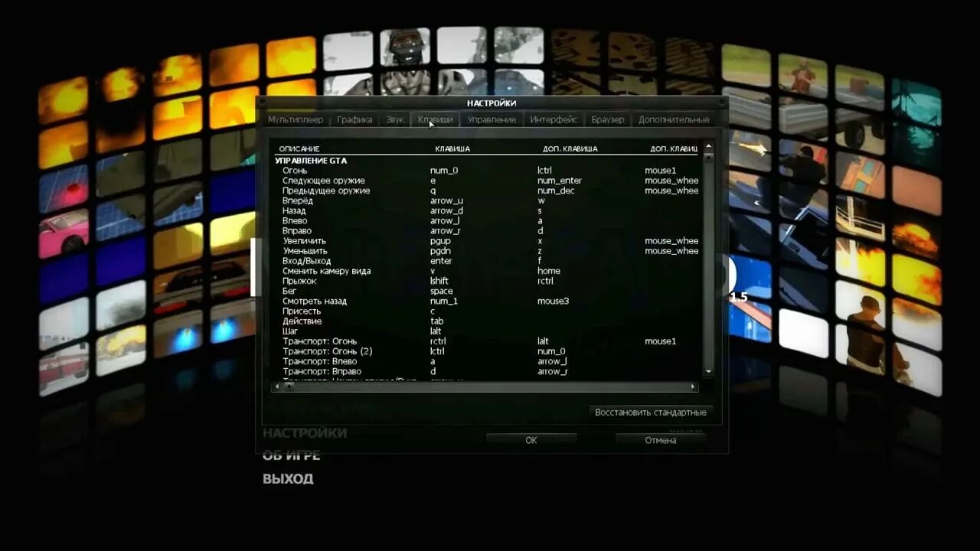Click the ДОП. КЛАВИША column header
The height and width of the screenshot is (551, 980).
[570, 148]
